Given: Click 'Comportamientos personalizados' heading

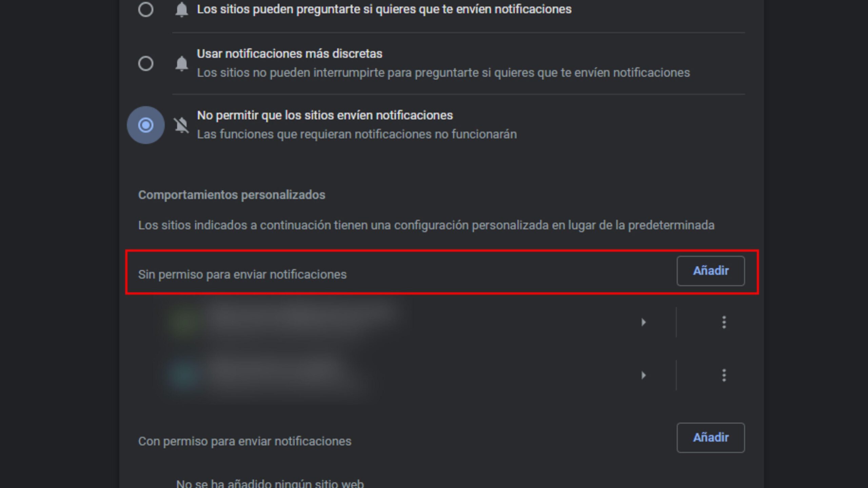Looking at the screenshot, I should coord(232,195).
